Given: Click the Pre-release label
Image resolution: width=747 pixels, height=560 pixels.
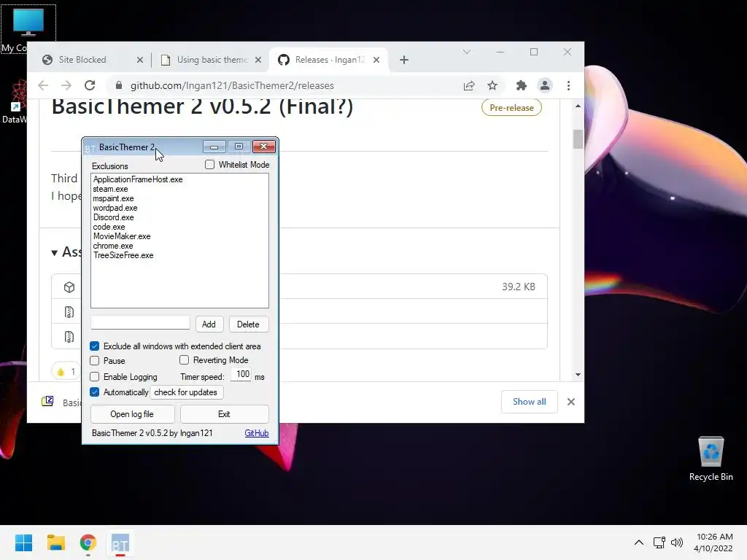Looking at the screenshot, I should tap(511, 108).
